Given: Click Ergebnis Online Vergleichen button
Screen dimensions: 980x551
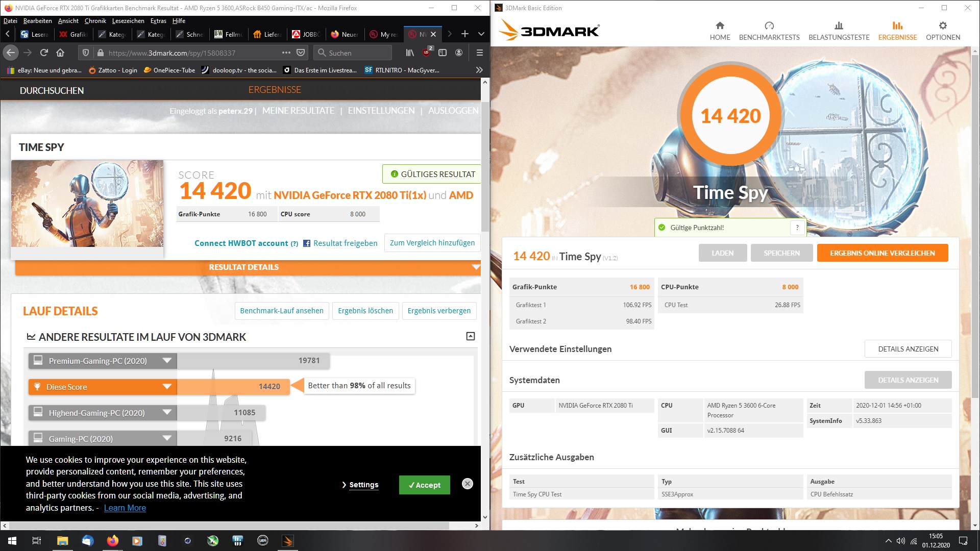Looking at the screenshot, I should click(882, 253).
